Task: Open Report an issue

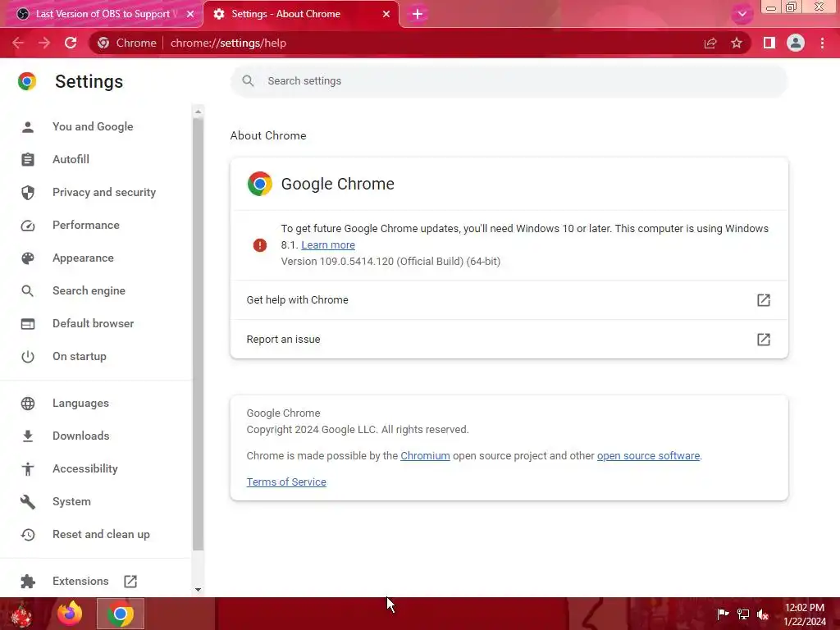Action: 509,339
